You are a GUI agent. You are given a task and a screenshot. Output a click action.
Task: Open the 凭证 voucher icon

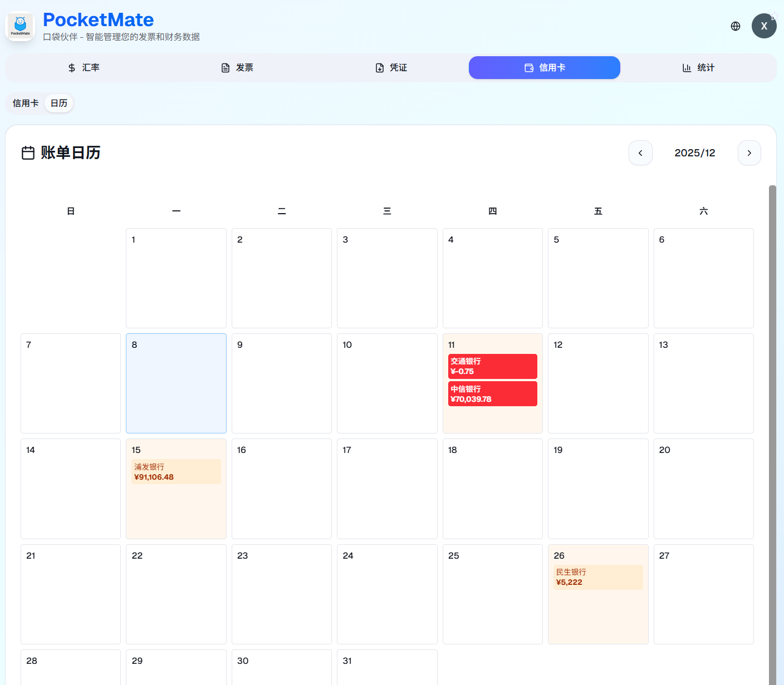[x=379, y=67]
